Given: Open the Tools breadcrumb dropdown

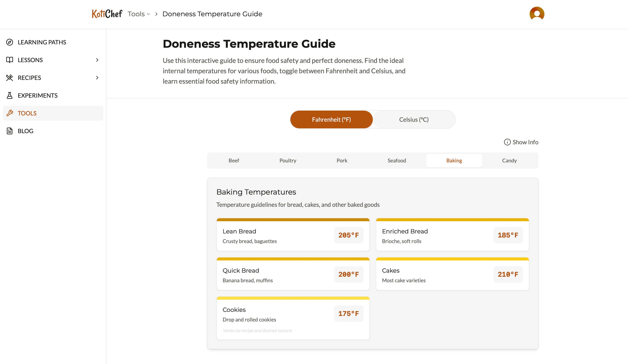Looking at the screenshot, I should coord(139,14).
